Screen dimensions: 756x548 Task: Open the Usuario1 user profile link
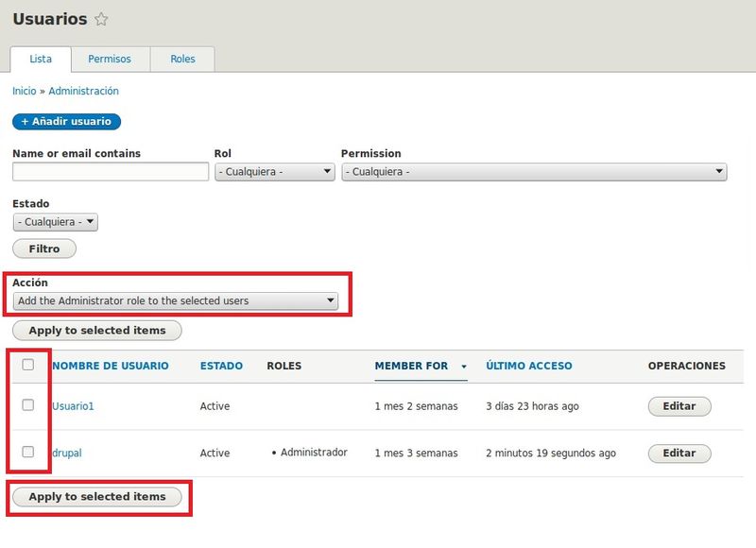click(73, 406)
